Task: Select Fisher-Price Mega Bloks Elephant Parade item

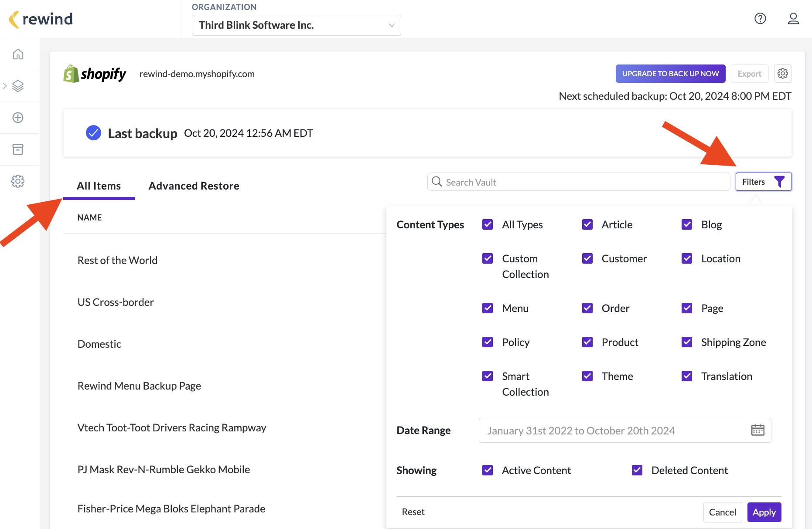Action: tap(171, 509)
